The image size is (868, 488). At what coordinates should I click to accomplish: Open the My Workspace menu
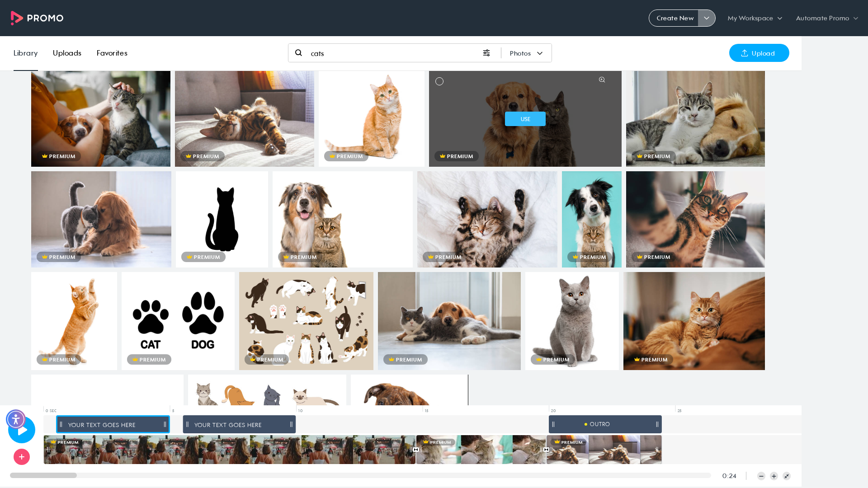pyautogui.click(x=755, y=18)
